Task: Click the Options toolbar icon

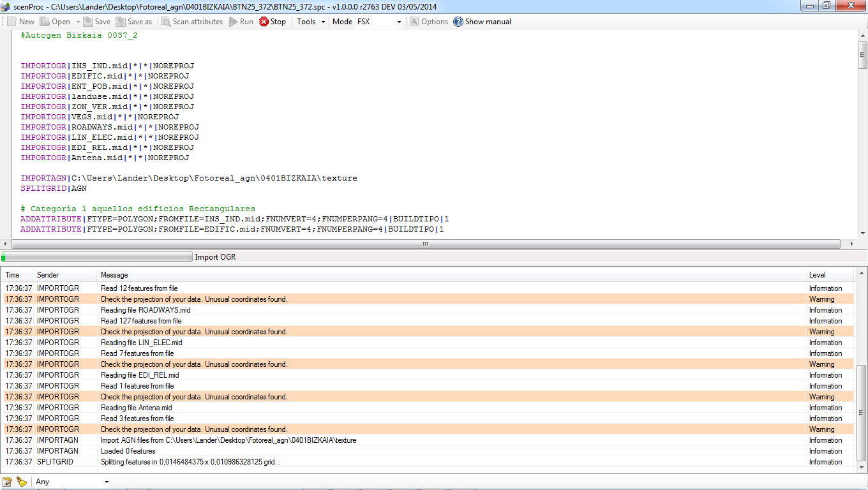Action: 414,22
